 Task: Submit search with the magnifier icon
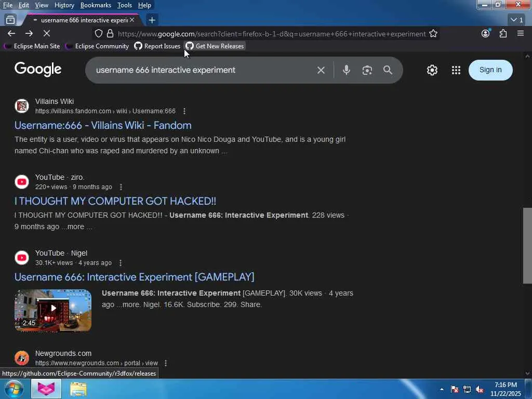click(x=388, y=70)
